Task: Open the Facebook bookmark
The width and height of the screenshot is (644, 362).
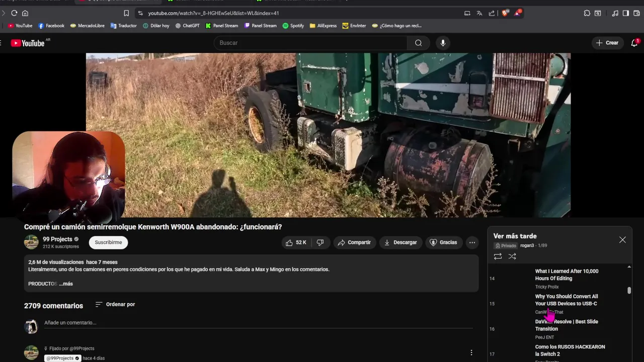Action: coord(51,26)
